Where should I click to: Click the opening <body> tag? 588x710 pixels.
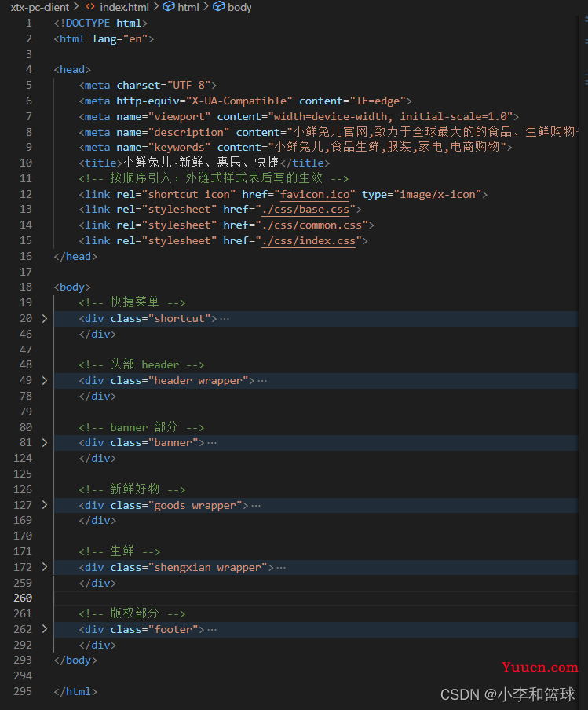pyautogui.click(x=72, y=287)
